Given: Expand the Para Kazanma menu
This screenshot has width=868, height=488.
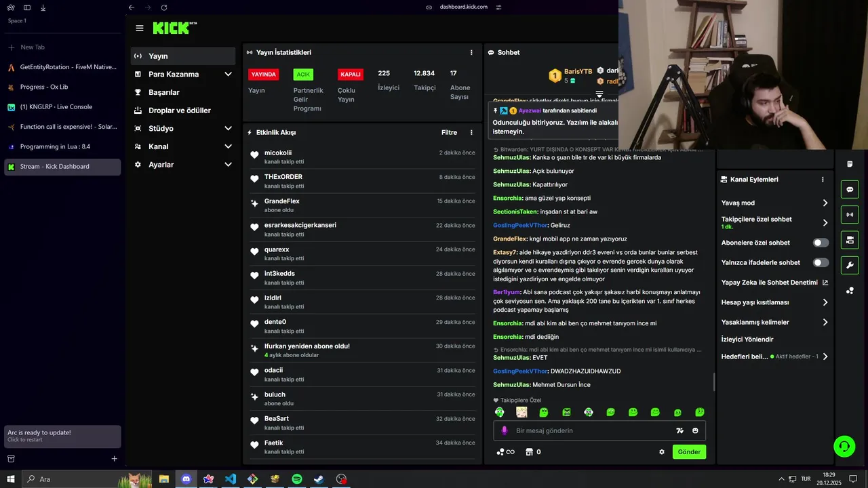Looking at the screenshot, I should click(x=184, y=74).
